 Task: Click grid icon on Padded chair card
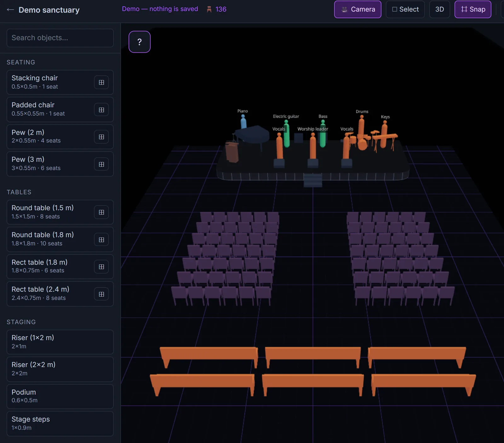point(101,110)
